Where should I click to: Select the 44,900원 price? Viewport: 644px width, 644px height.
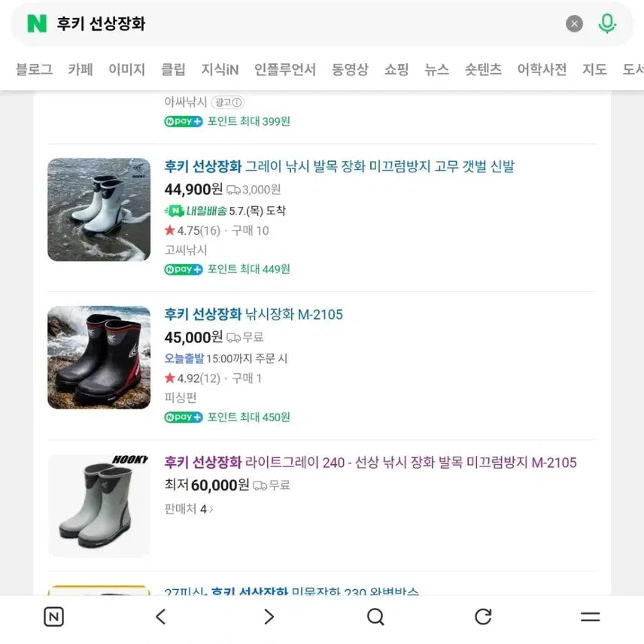193,190
